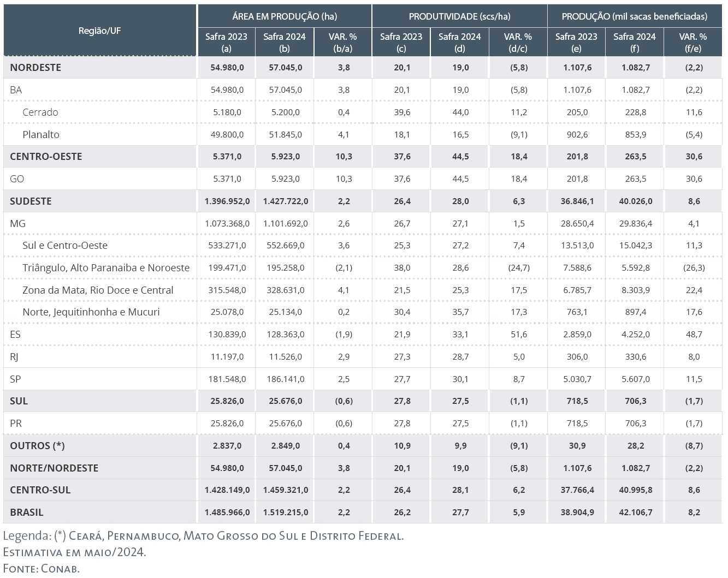The image size is (728, 578).
Task: Click the Região/UF column header
Action: (99, 31)
